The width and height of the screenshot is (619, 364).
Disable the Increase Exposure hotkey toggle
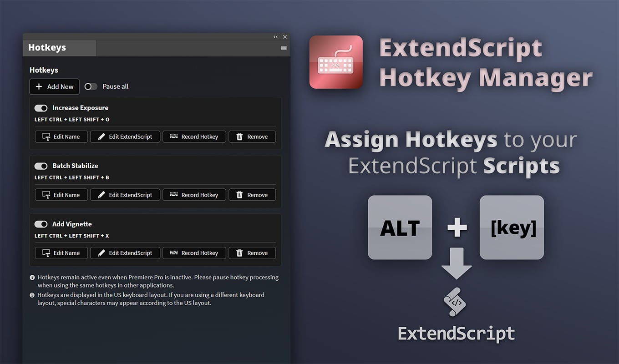[x=41, y=108]
